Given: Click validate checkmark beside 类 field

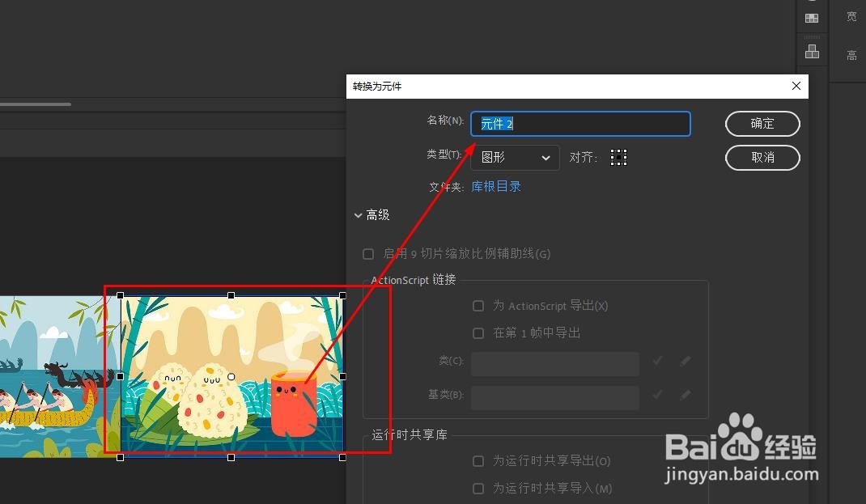Looking at the screenshot, I should (x=657, y=361).
